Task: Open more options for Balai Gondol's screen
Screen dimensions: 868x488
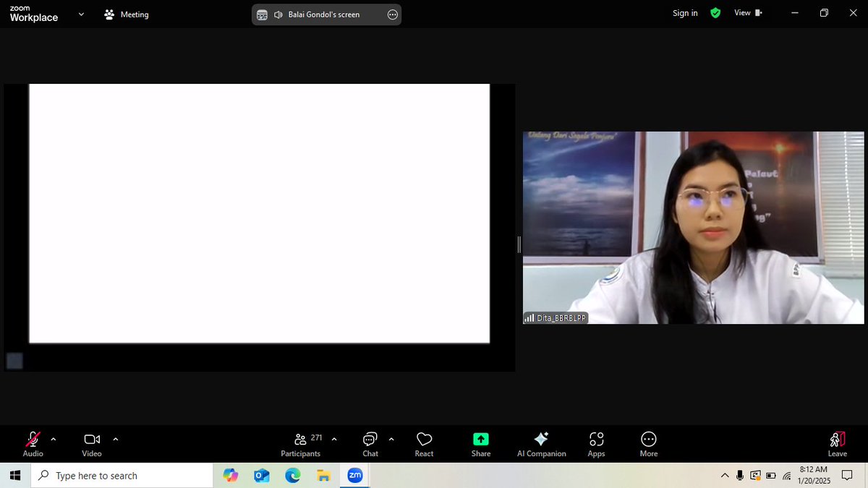Action: tap(393, 14)
